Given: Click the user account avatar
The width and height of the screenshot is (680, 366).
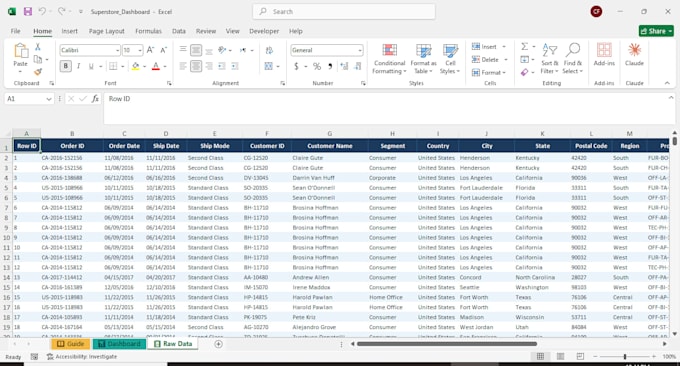Looking at the screenshot, I should click(596, 12).
